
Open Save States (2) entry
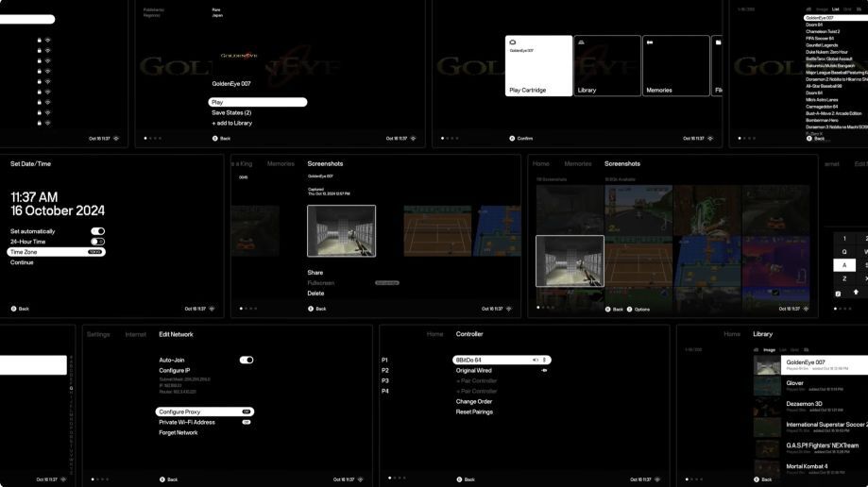231,113
